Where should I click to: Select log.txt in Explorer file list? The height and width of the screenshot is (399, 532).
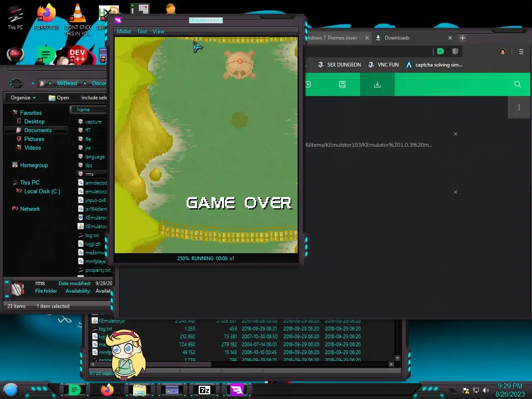click(x=92, y=235)
